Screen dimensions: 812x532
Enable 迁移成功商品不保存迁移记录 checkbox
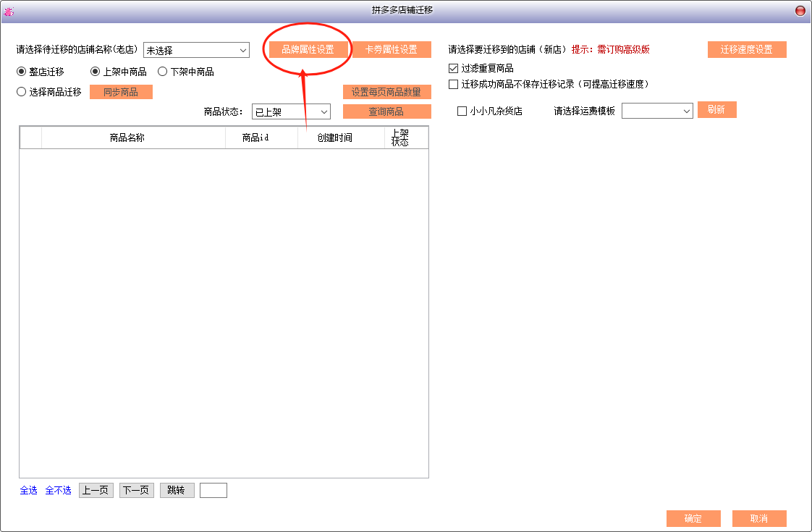coord(454,84)
